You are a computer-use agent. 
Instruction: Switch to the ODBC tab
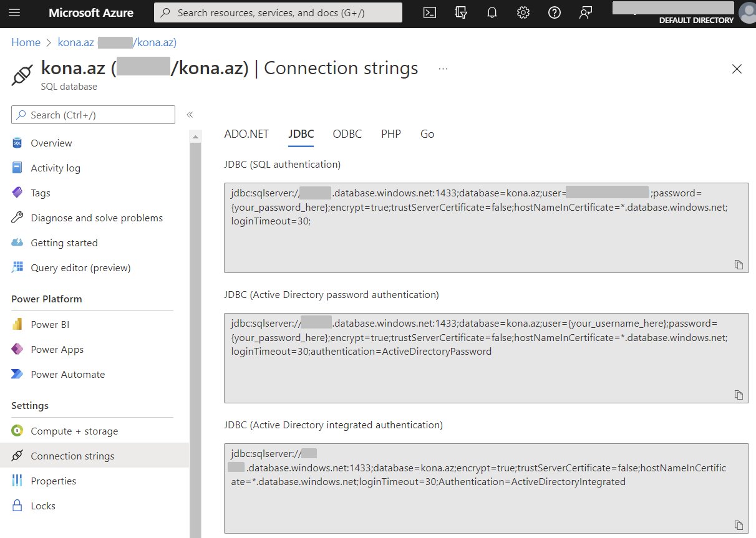[x=347, y=134]
